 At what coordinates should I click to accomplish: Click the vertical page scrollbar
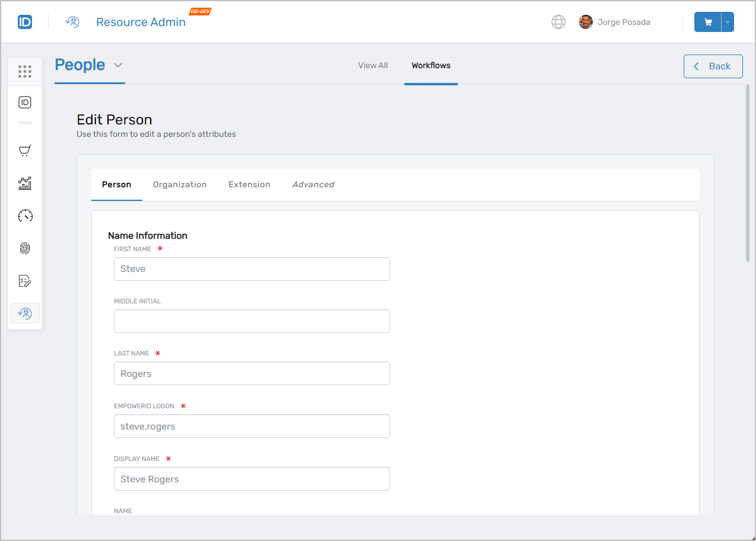tap(748, 172)
